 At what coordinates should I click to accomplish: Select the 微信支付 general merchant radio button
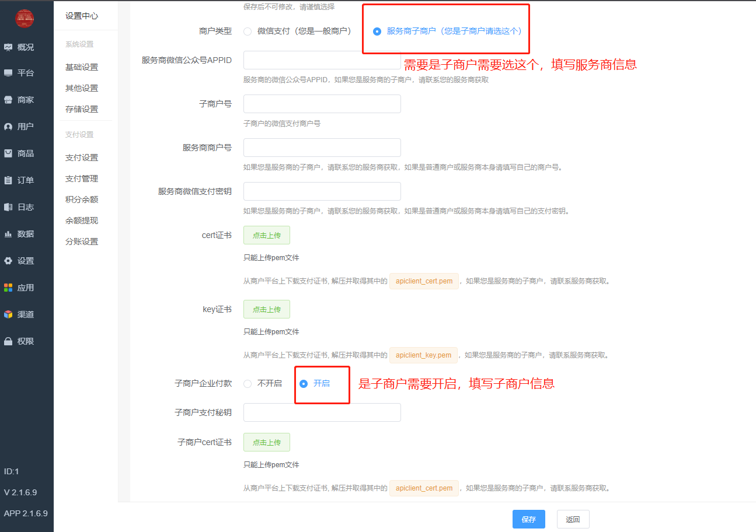pyautogui.click(x=248, y=31)
